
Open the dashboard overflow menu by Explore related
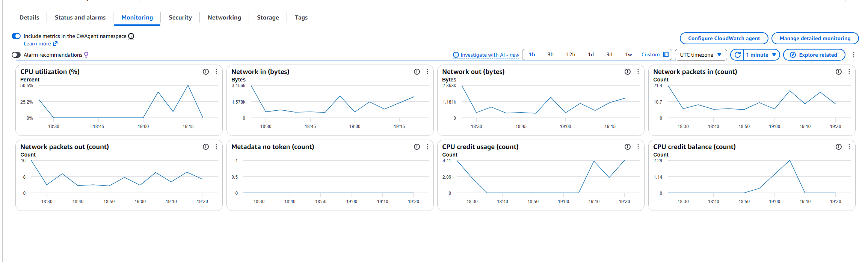click(x=854, y=55)
